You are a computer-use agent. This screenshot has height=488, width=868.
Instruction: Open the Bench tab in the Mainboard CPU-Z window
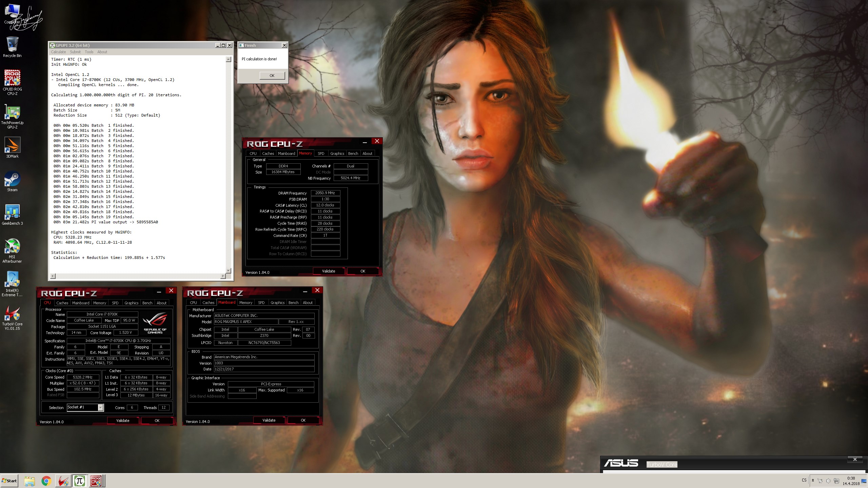[x=293, y=303]
